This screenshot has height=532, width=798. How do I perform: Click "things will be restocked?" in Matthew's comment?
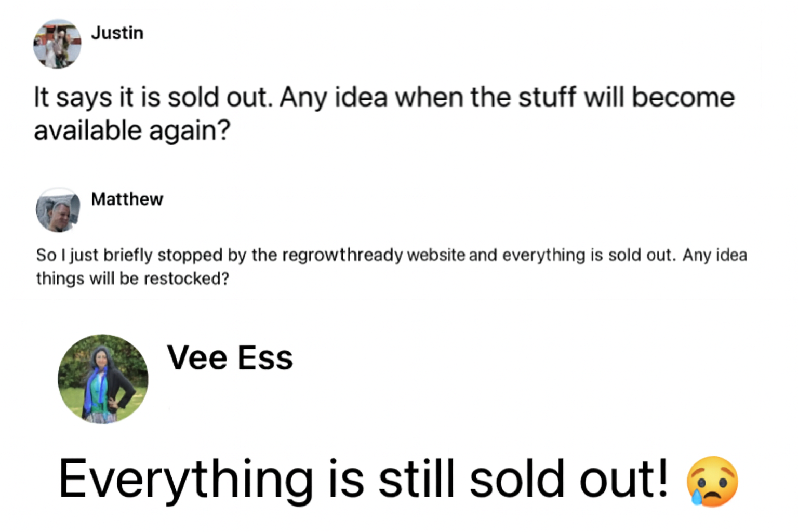132,279
